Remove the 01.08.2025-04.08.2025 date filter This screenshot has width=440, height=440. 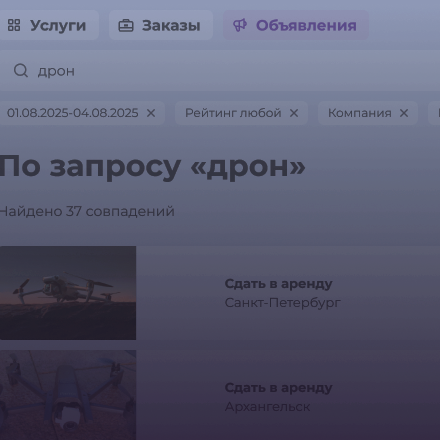tap(151, 113)
